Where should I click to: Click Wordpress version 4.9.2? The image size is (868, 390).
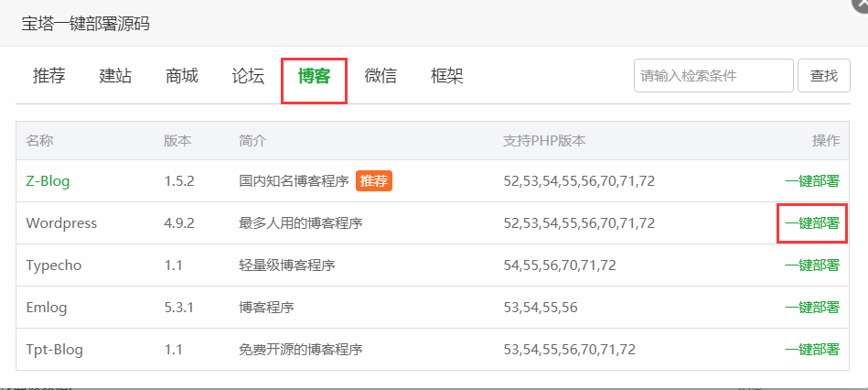(x=179, y=223)
